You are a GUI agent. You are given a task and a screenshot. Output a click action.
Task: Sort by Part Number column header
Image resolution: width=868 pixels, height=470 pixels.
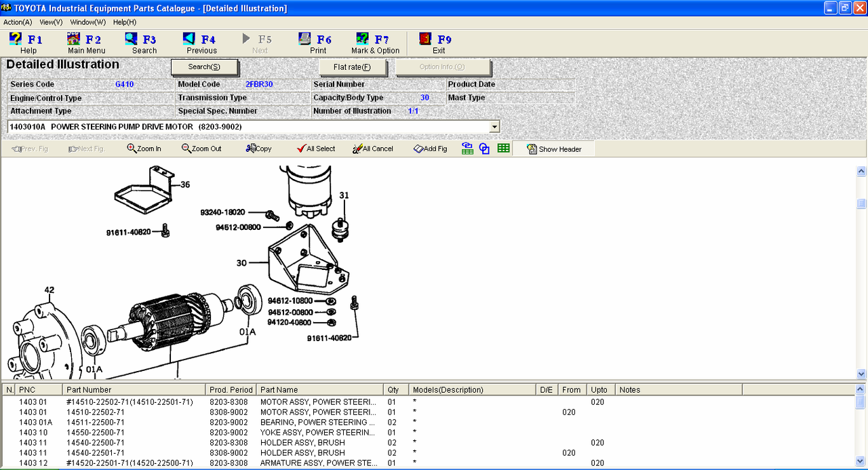click(134, 390)
